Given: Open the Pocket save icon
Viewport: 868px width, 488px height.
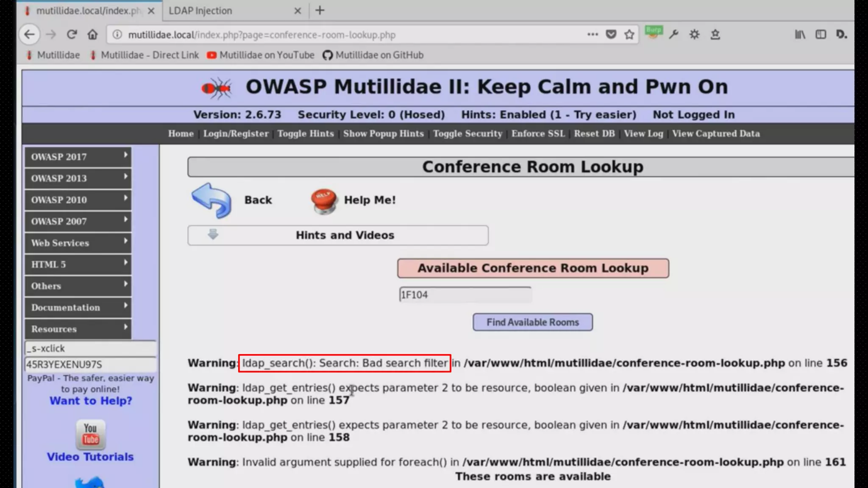Looking at the screenshot, I should [611, 34].
